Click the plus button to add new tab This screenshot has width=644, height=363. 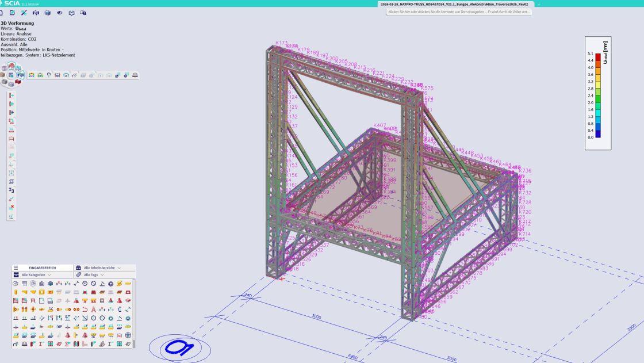(x=539, y=4)
